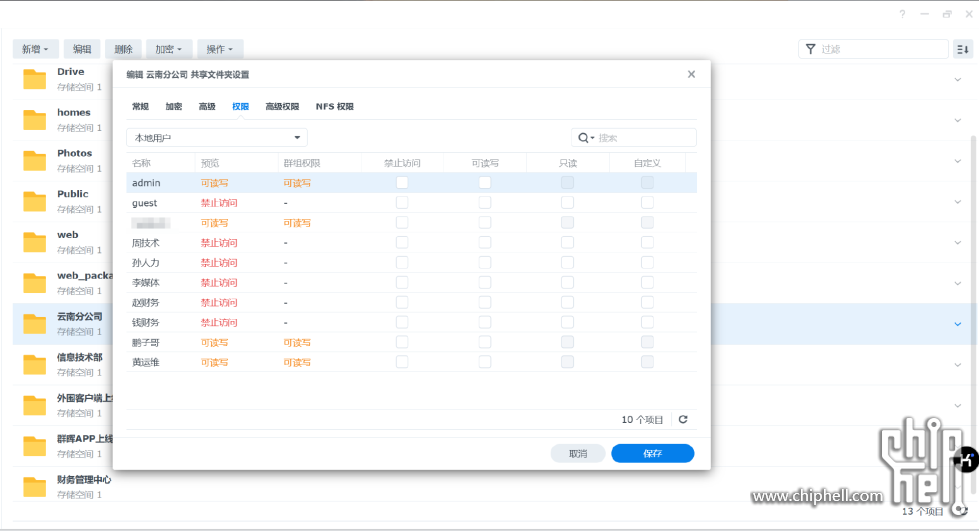979x531 pixels.
Task: Click the 搜索 field in dialog
Action: coord(634,137)
